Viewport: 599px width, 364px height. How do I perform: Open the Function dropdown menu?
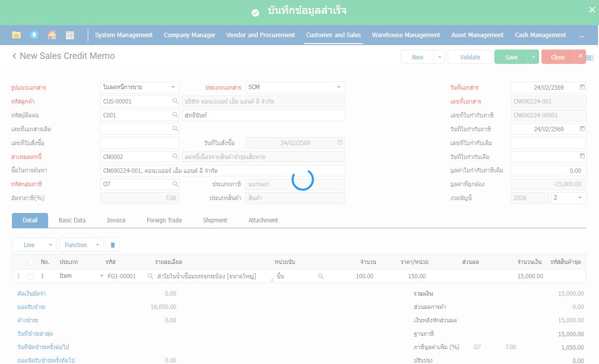(81, 245)
